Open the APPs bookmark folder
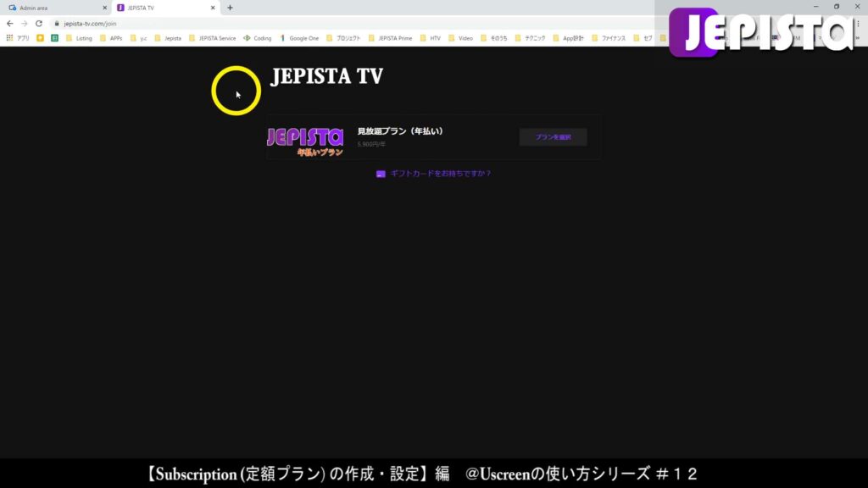This screenshot has height=488, width=868. (x=111, y=38)
